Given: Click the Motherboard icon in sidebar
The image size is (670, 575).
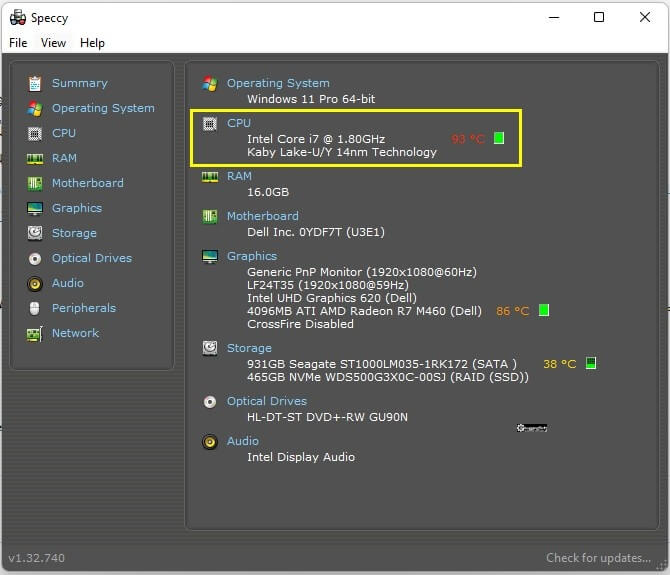Looking at the screenshot, I should 35,184.
